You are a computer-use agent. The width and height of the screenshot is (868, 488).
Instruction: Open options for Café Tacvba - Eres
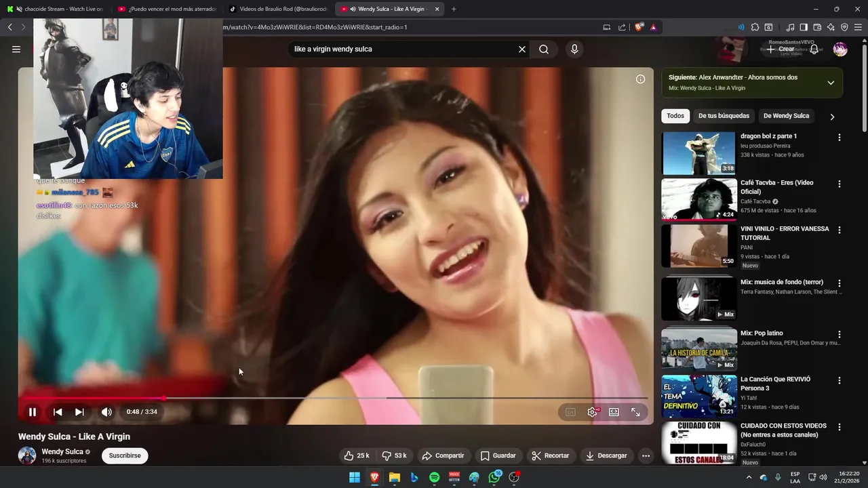840,184
